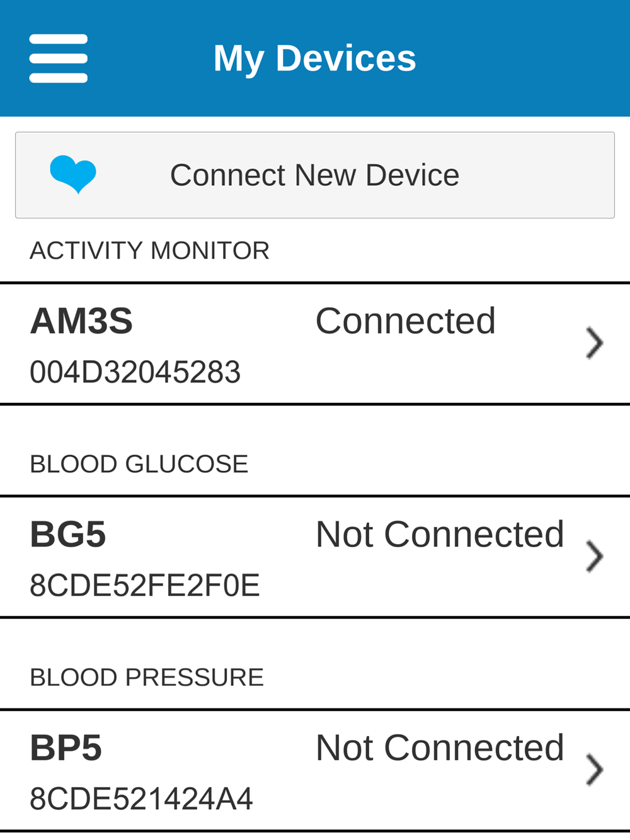Click serial number 8CDE52FE2F0E
The width and height of the screenshot is (630, 840).
[144, 586]
